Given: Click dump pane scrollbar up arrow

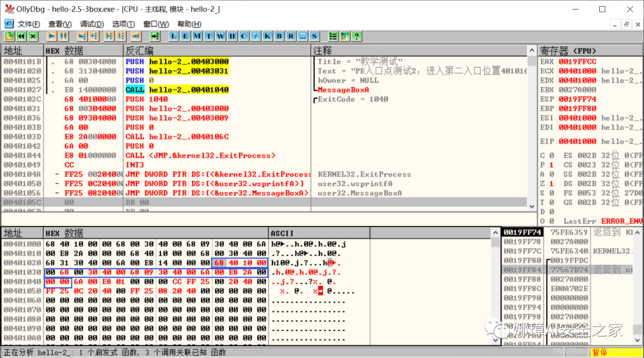Looking at the screenshot, I should coord(496,233).
